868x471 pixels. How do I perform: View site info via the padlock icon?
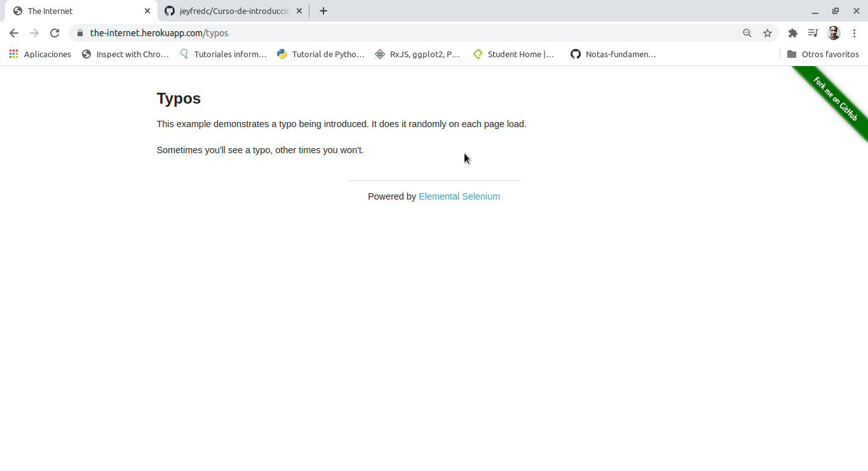[x=79, y=33]
